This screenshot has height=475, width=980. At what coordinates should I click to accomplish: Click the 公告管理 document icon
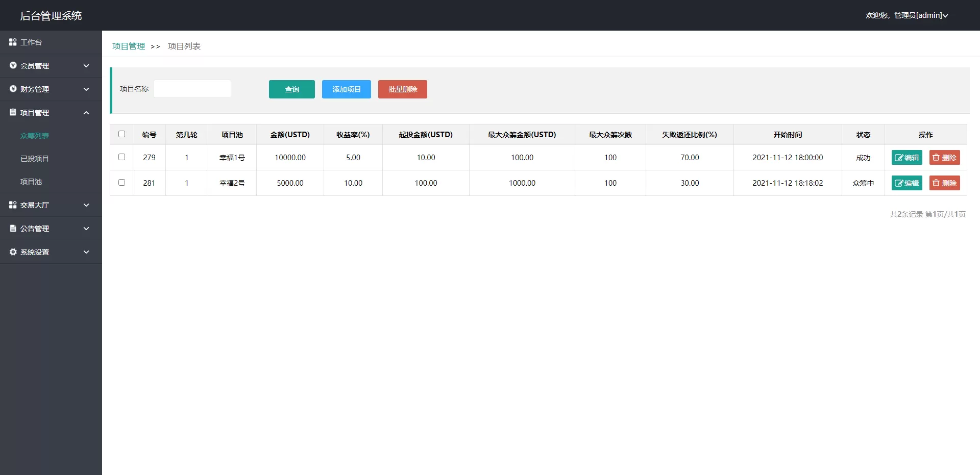[x=13, y=229]
